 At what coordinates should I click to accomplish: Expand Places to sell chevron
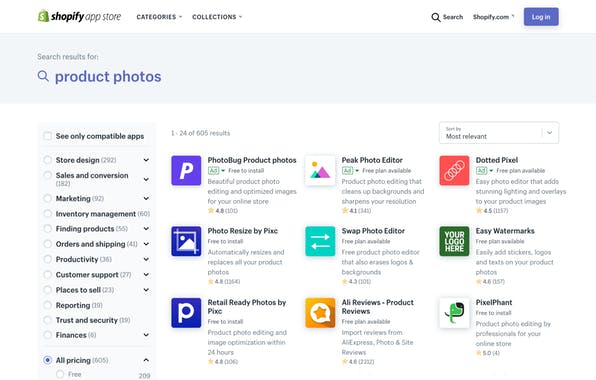(x=146, y=290)
